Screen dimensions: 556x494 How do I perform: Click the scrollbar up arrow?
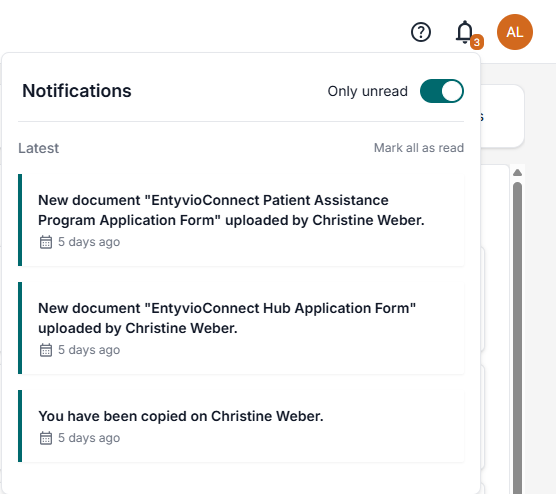pos(517,173)
